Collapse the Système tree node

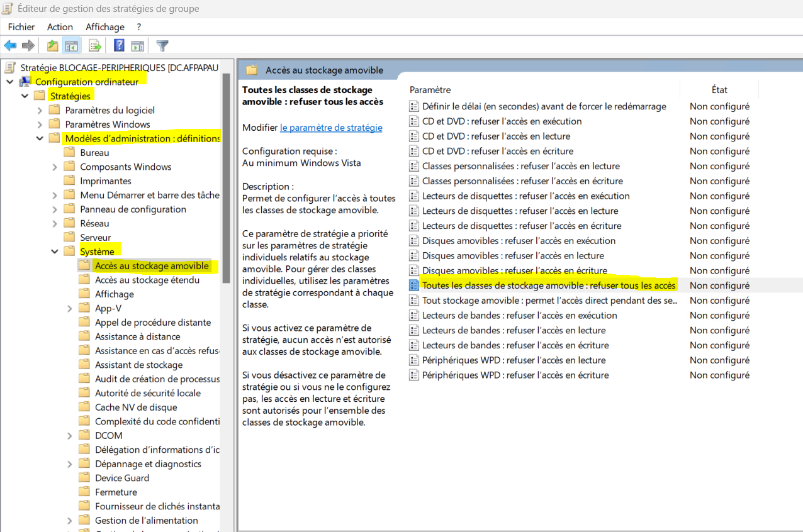pos(55,252)
